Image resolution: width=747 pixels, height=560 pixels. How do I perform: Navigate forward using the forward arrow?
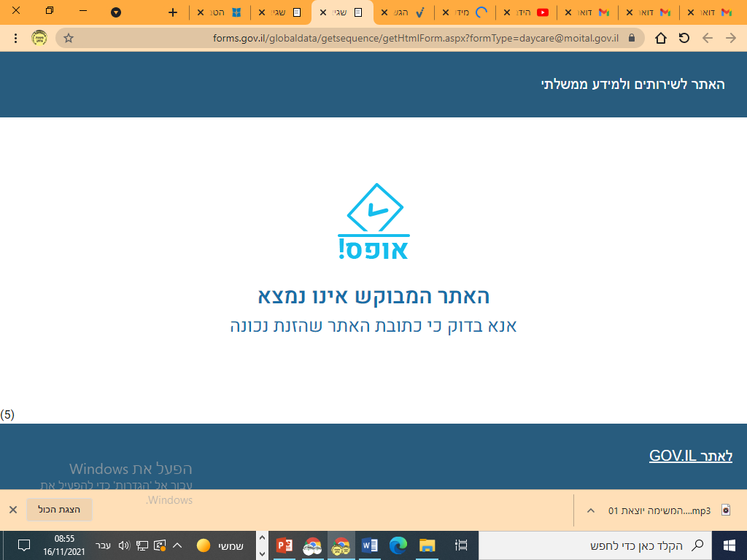point(730,38)
